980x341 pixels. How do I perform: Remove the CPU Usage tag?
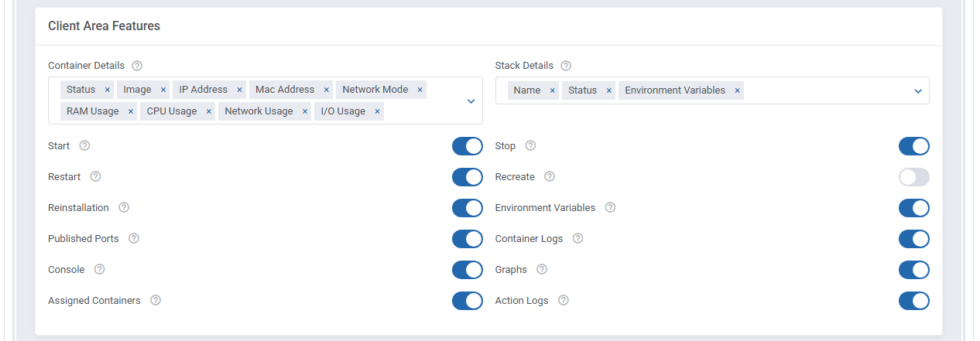pos(208,111)
